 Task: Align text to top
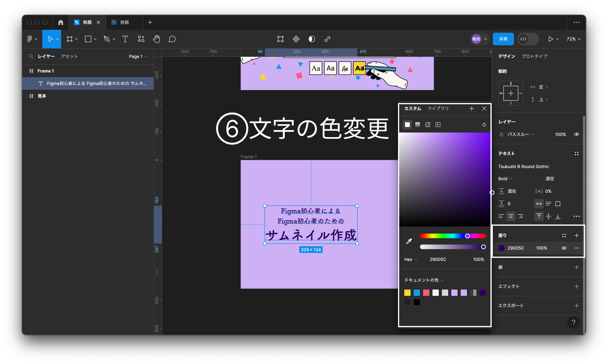539,216
